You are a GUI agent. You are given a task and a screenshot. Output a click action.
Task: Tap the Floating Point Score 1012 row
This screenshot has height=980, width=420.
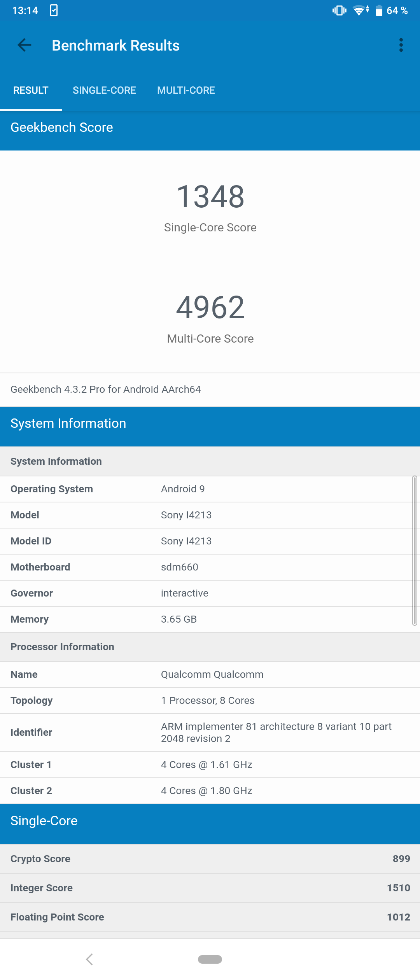point(210,917)
